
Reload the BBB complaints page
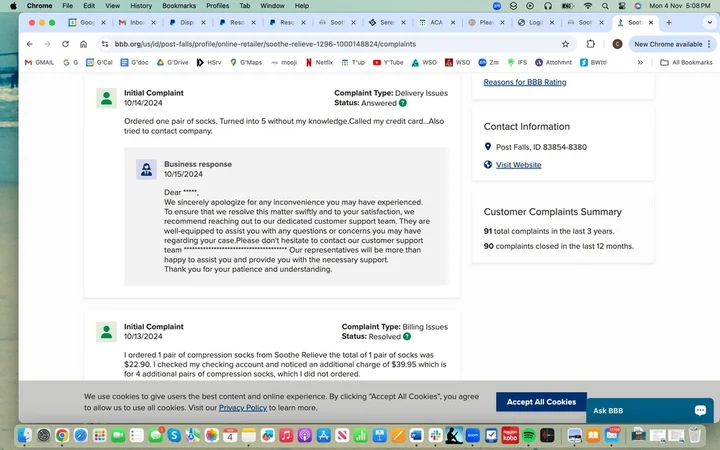click(66, 44)
